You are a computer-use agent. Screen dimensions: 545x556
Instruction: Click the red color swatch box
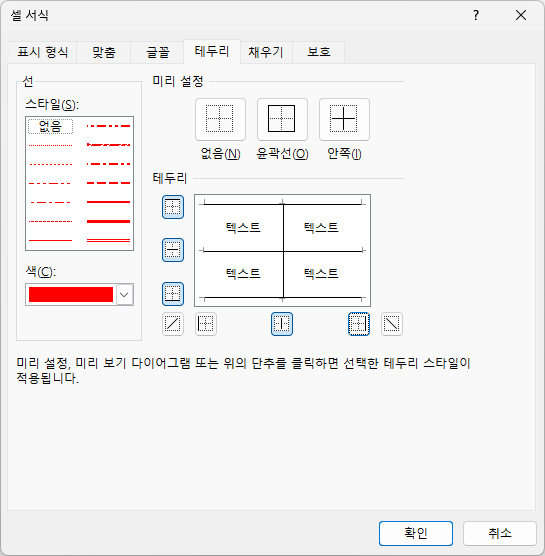pyautogui.click(x=71, y=295)
